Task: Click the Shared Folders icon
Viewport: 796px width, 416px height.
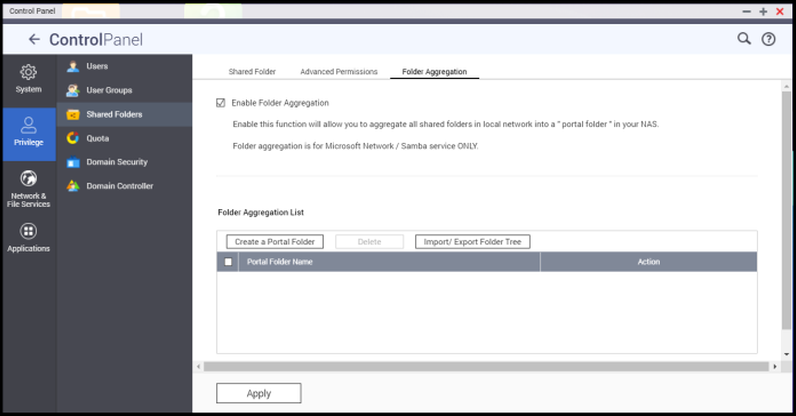Action: pyautogui.click(x=73, y=114)
